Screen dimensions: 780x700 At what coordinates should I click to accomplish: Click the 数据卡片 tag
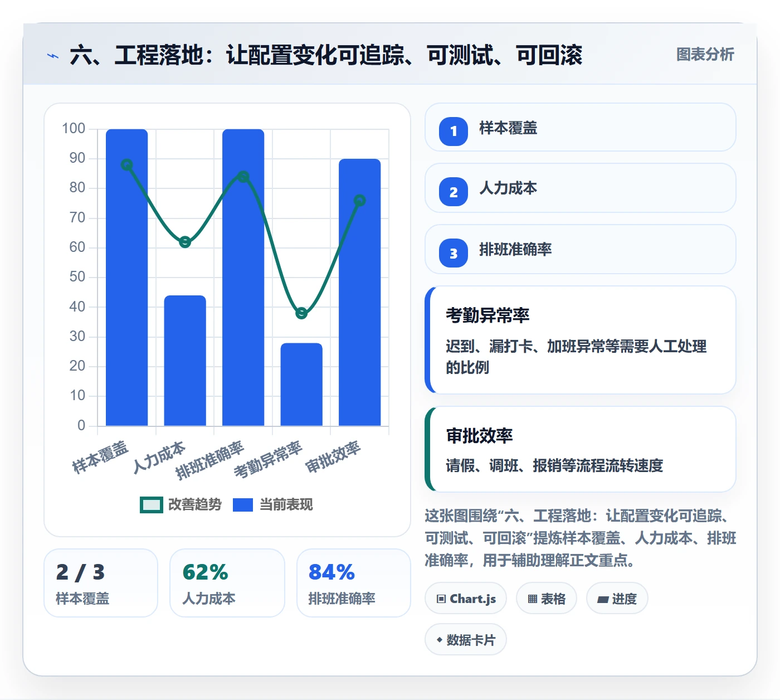(x=466, y=640)
